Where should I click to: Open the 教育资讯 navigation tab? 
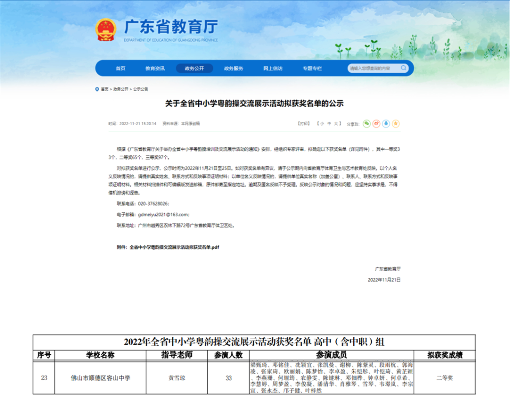[155, 69]
